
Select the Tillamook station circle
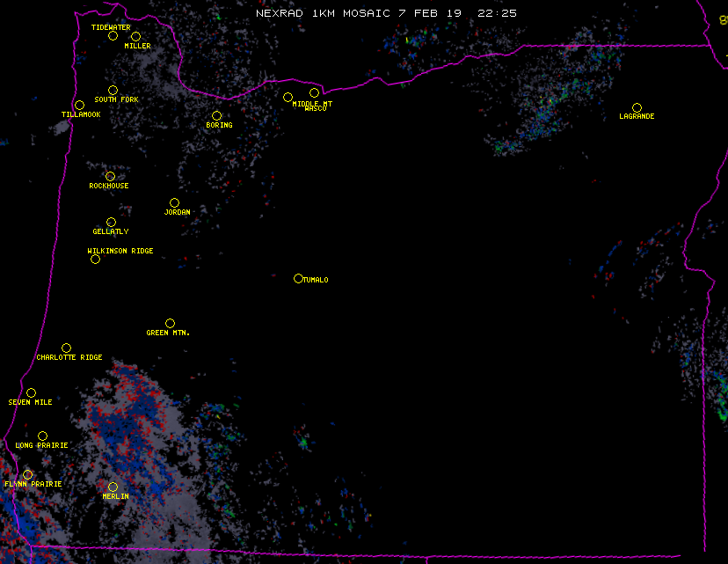(x=79, y=106)
